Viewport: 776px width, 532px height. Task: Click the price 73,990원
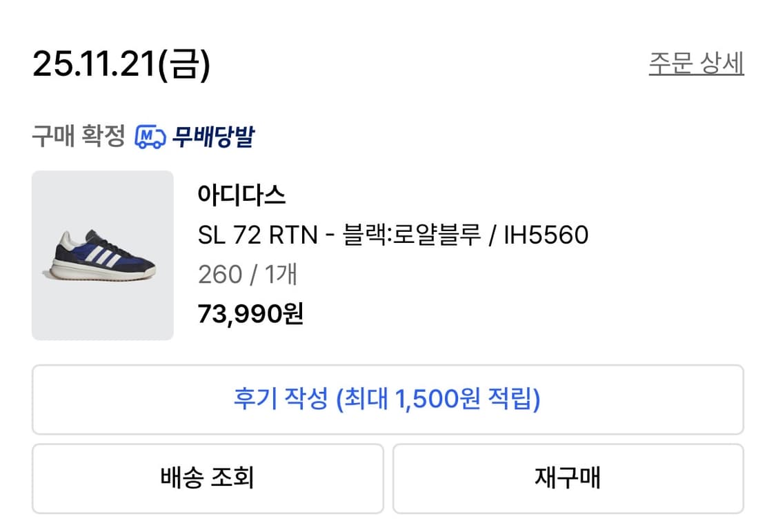[250, 314]
